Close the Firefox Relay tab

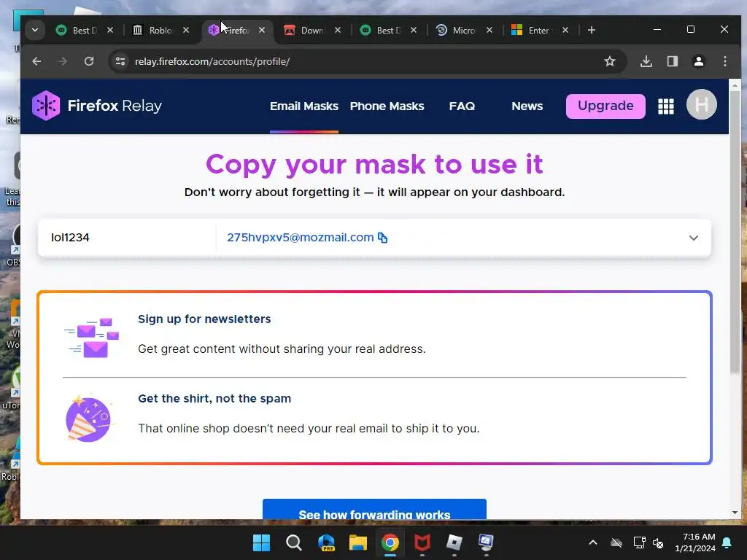point(262,30)
